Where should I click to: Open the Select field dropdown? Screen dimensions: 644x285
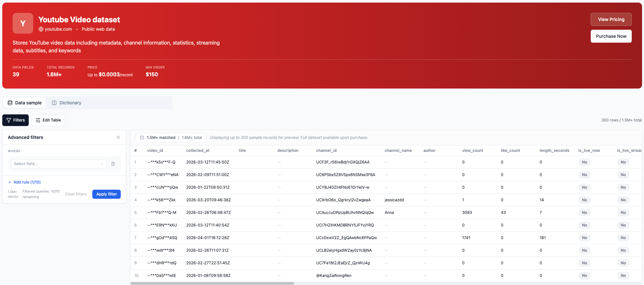(59, 164)
